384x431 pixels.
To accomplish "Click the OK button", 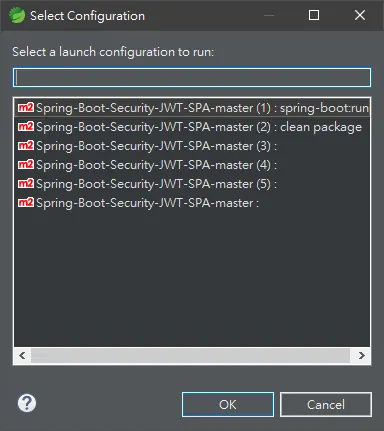I will coord(228,405).
